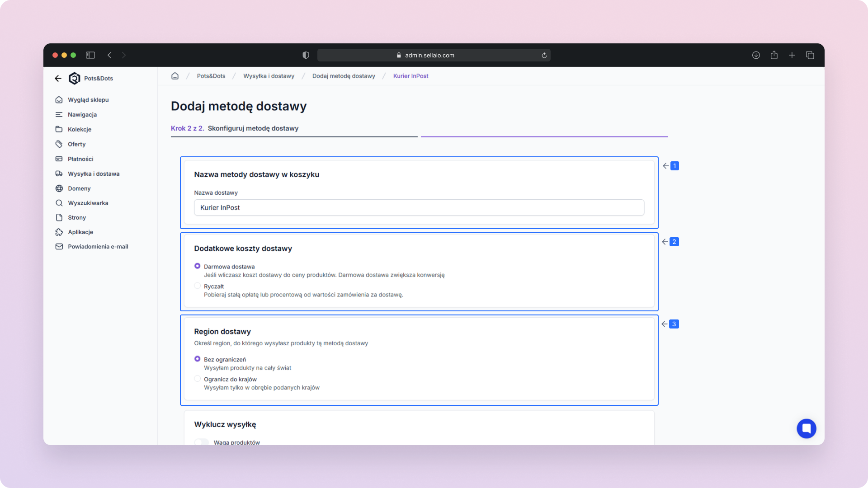Click the Nazwa dostawy input field
Image resolution: width=868 pixels, height=488 pixels.
tap(419, 207)
